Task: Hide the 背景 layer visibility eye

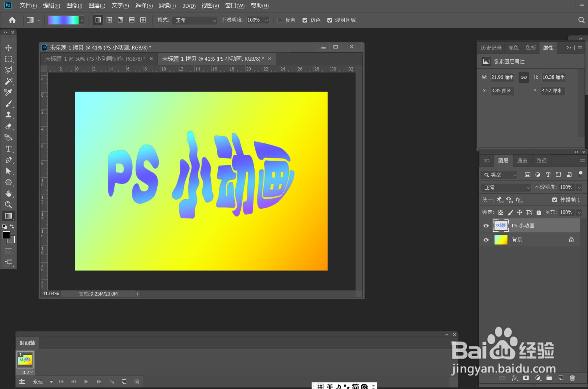Action: (486, 240)
